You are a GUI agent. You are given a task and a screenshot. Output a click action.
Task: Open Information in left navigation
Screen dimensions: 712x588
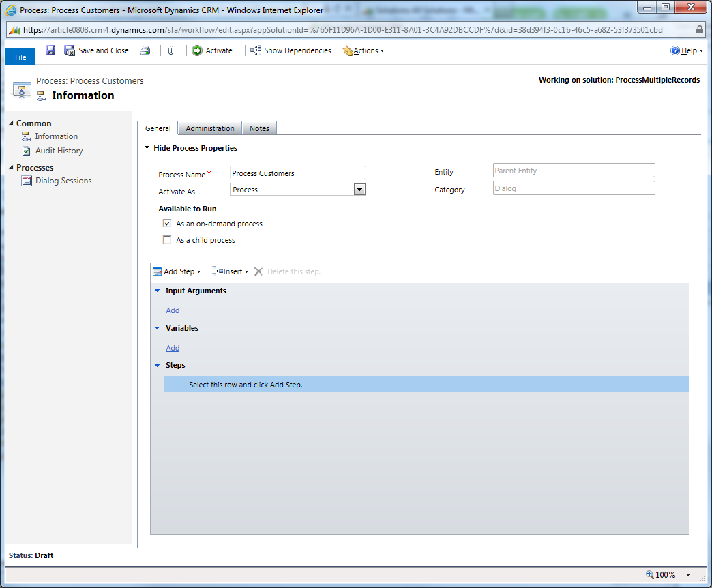point(57,136)
